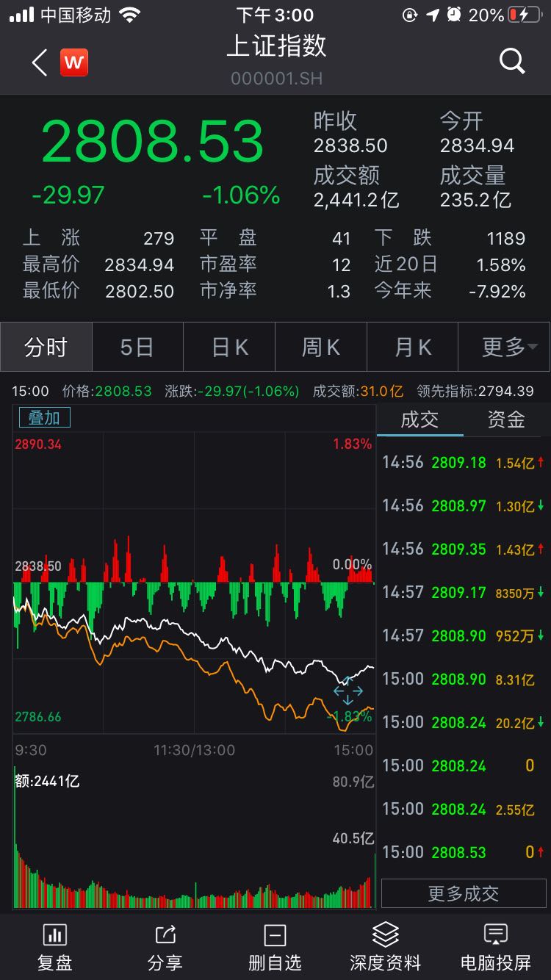The image size is (551, 980).
Task: Expand the 更多 chart period dropdown
Action: pos(504,347)
